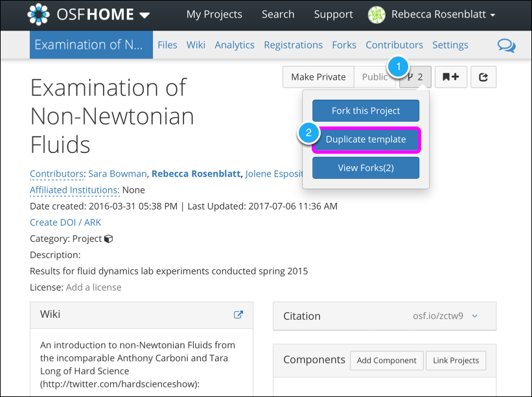Open My Projects in top navigation
The image size is (532, 397).
pos(214,14)
